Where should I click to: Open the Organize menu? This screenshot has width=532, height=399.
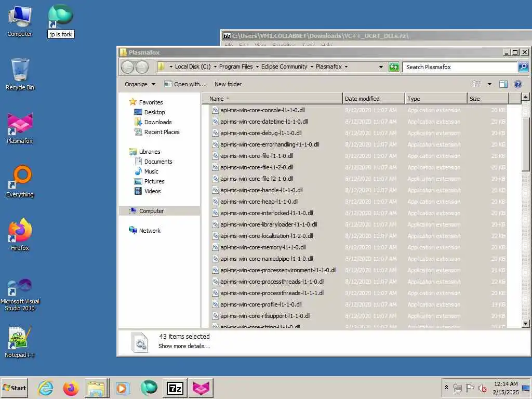click(140, 84)
